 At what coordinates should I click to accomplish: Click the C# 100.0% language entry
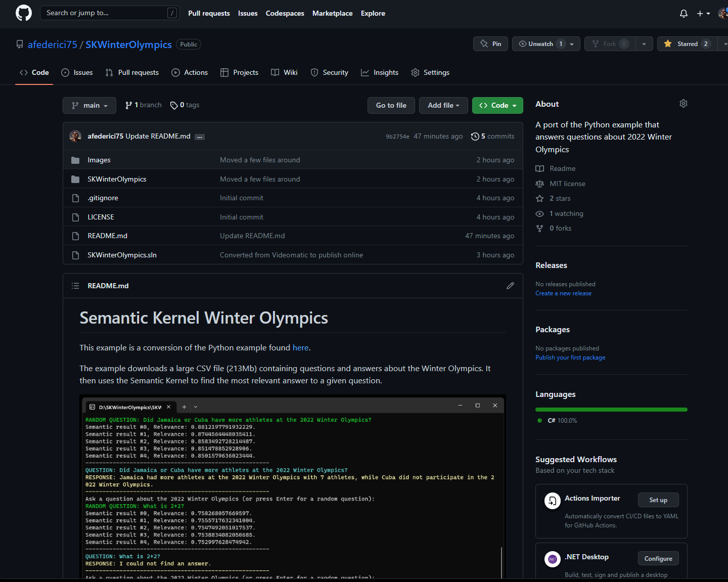coord(557,421)
